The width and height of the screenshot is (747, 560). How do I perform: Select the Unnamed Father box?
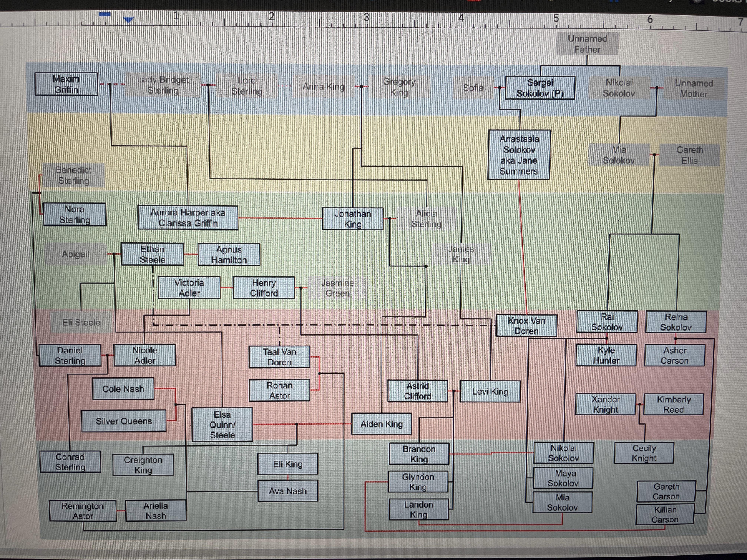coord(587,44)
